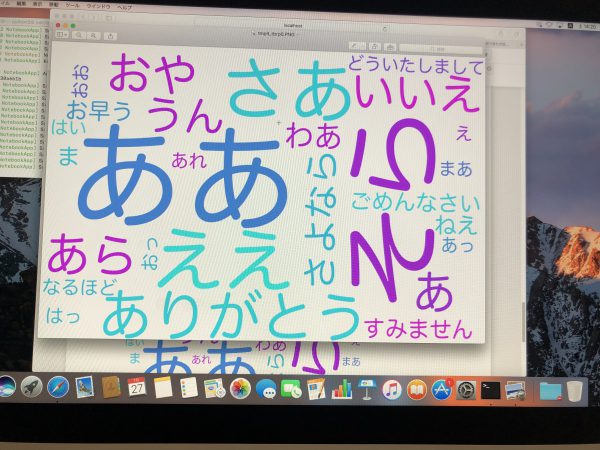This screenshot has width=600, height=450.
Task: Open Photos colorful flower icon in Dock
Action: tap(240, 388)
